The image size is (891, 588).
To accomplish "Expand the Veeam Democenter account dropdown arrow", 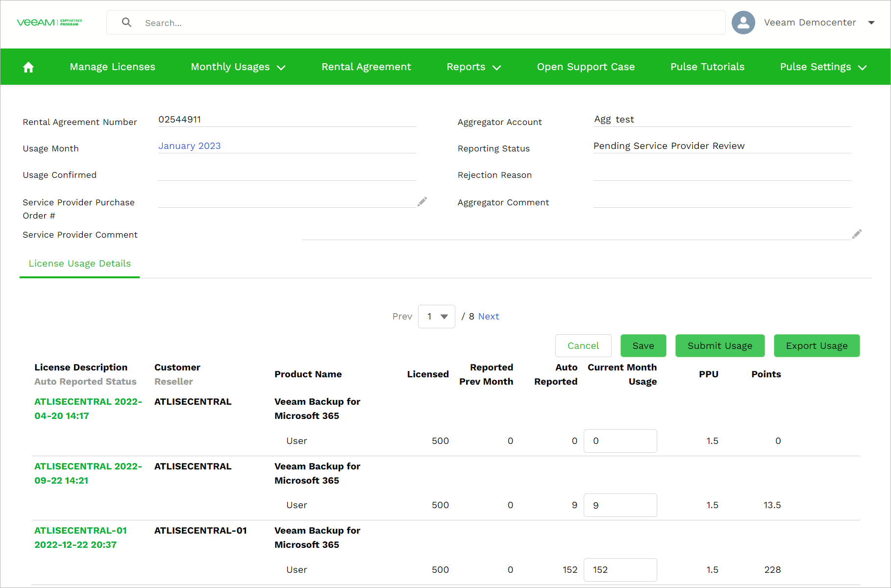I will coord(871,23).
